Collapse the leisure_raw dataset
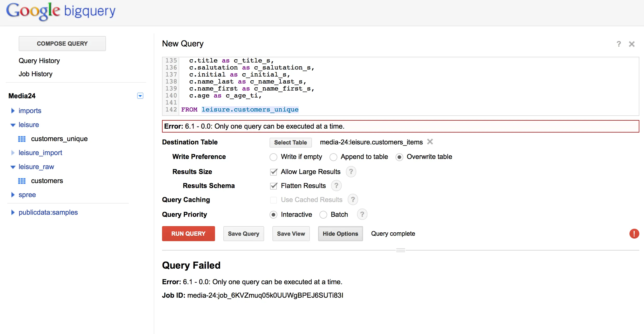 13,167
